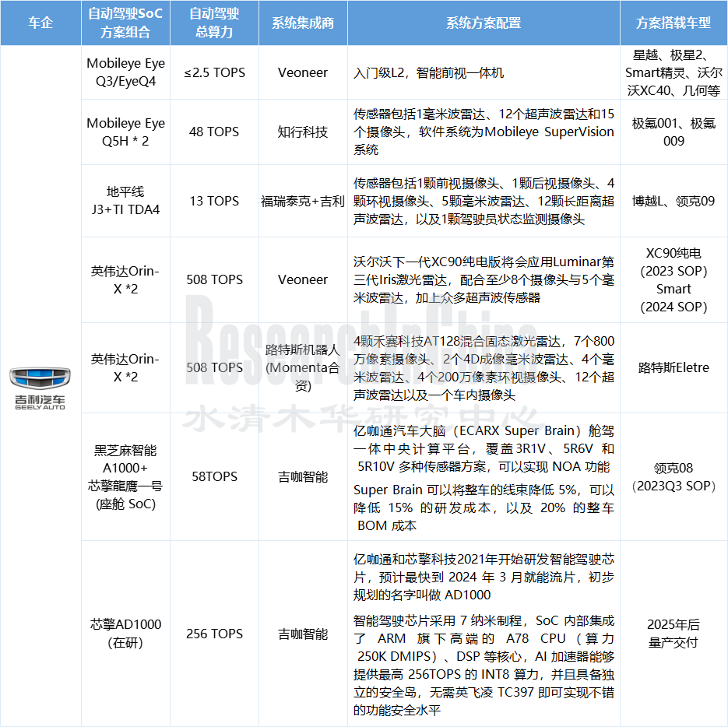Screen dimensions: 728x727
Task: Click Veoneer in the Orin-X row
Action: click(x=303, y=279)
